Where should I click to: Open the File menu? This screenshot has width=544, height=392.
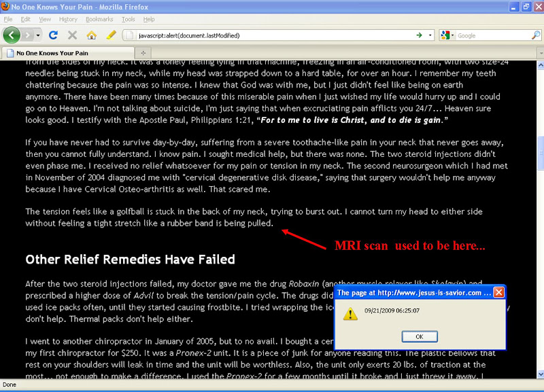point(8,19)
